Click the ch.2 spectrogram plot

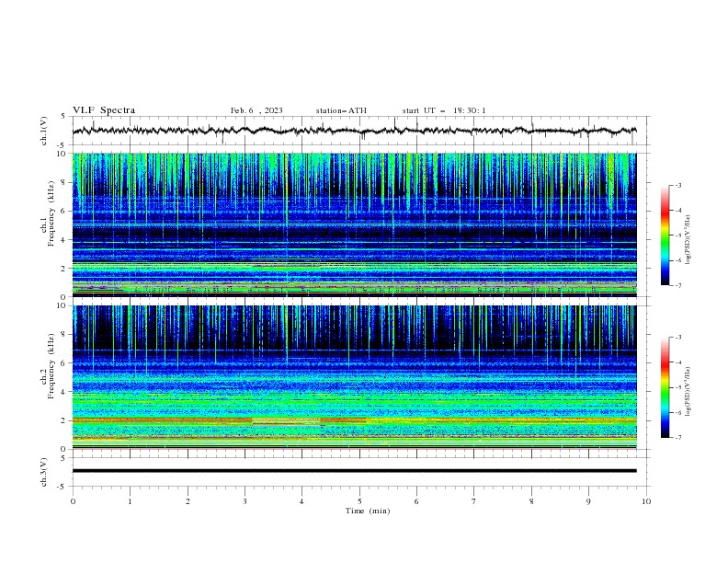click(x=354, y=377)
